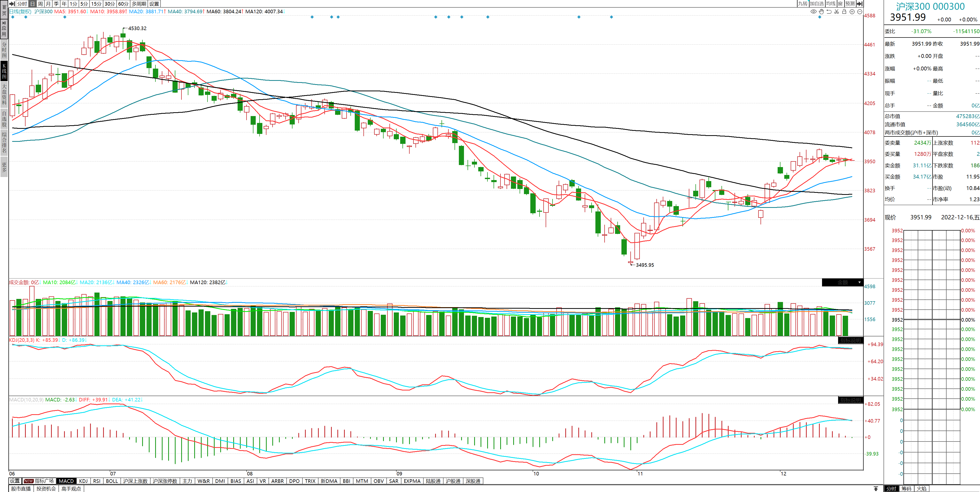
Task: Click a blue diamond marker above candlesticks
Action: 312,17
